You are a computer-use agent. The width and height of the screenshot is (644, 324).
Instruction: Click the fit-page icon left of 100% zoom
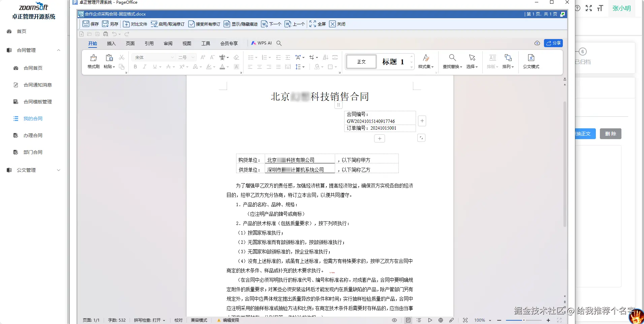click(x=465, y=320)
